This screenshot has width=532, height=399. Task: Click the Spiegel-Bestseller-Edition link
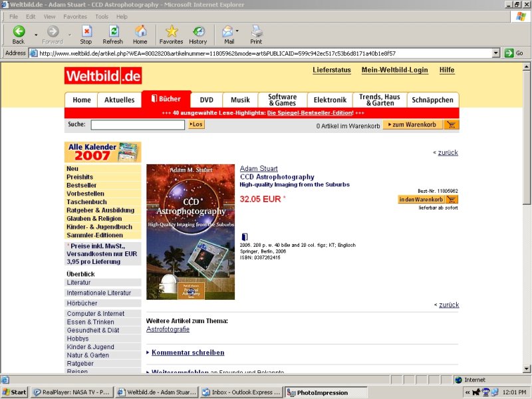tap(310, 113)
